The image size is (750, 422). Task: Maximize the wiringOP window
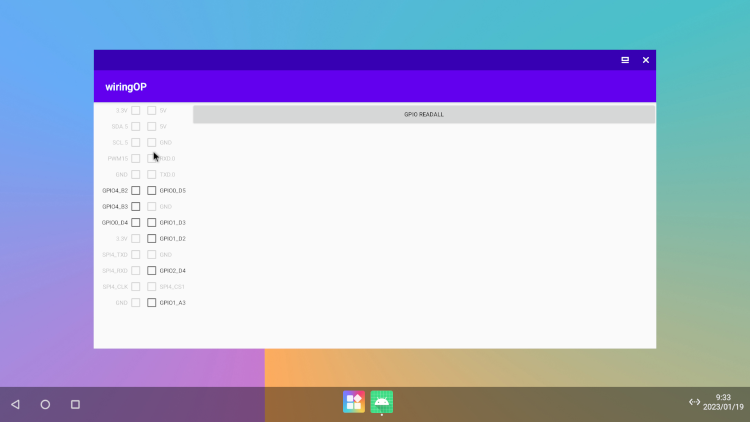click(x=625, y=60)
